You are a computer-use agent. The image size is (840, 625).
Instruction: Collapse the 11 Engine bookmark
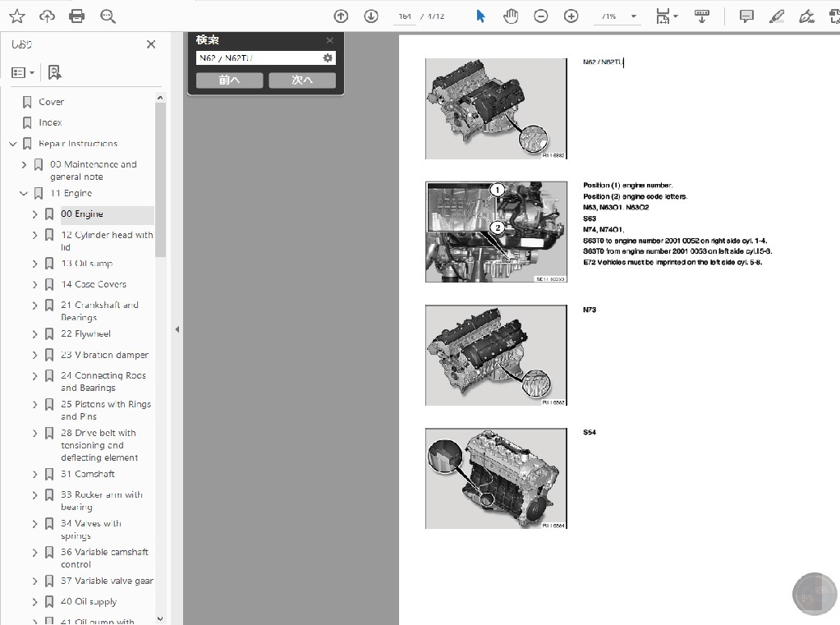[24, 194]
